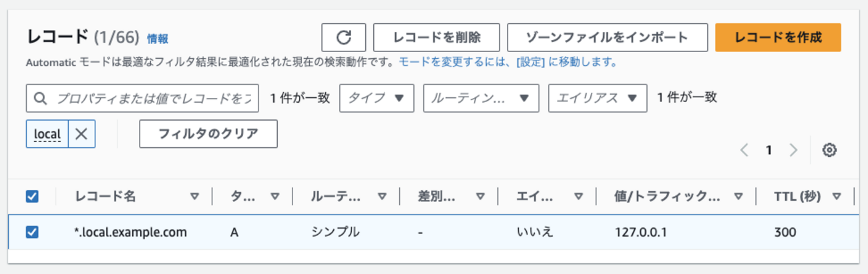
Task: Open the タイプ filter dropdown
Action: tap(377, 98)
